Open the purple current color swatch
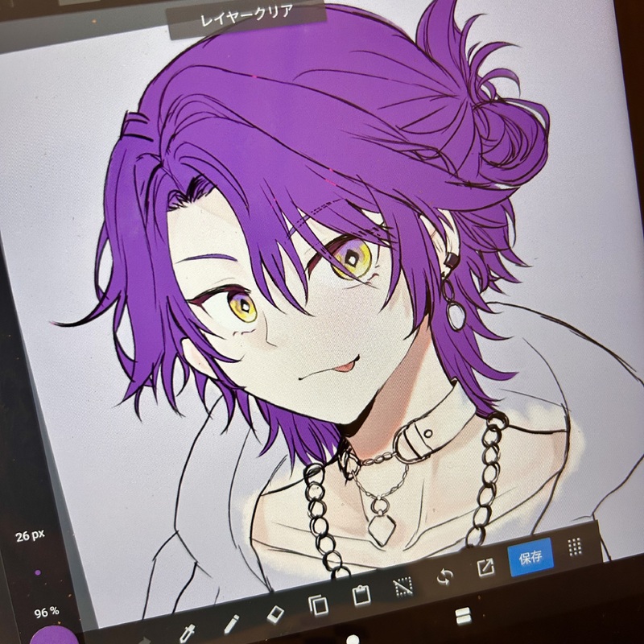 [55, 635]
